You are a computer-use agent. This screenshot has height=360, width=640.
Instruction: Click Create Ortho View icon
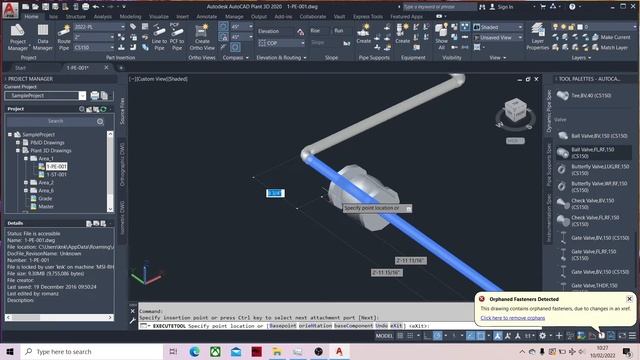click(202, 37)
